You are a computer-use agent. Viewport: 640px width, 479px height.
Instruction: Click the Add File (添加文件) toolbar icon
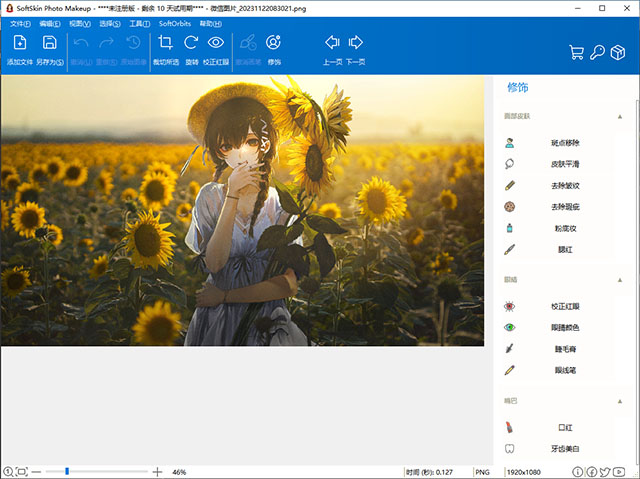pyautogui.click(x=20, y=44)
